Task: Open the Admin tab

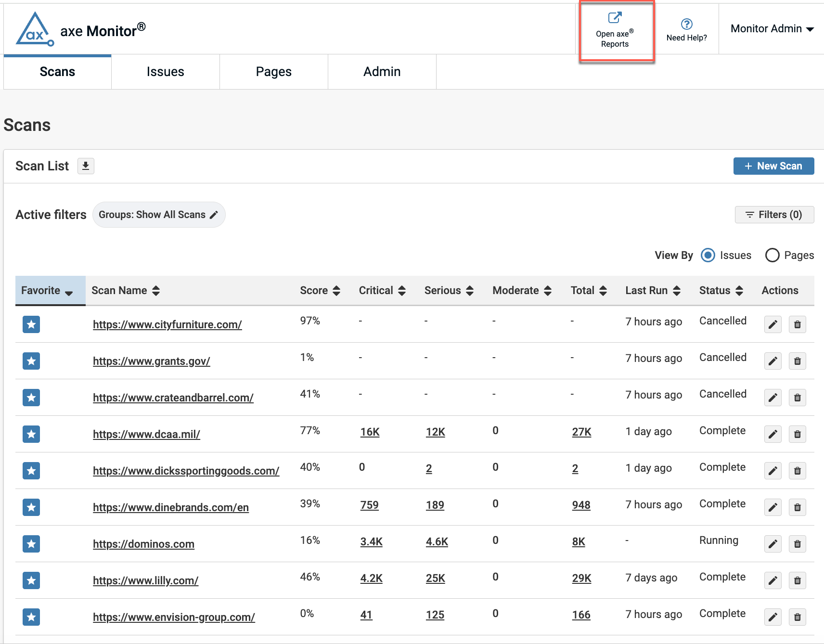Action: click(x=382, y=72)
